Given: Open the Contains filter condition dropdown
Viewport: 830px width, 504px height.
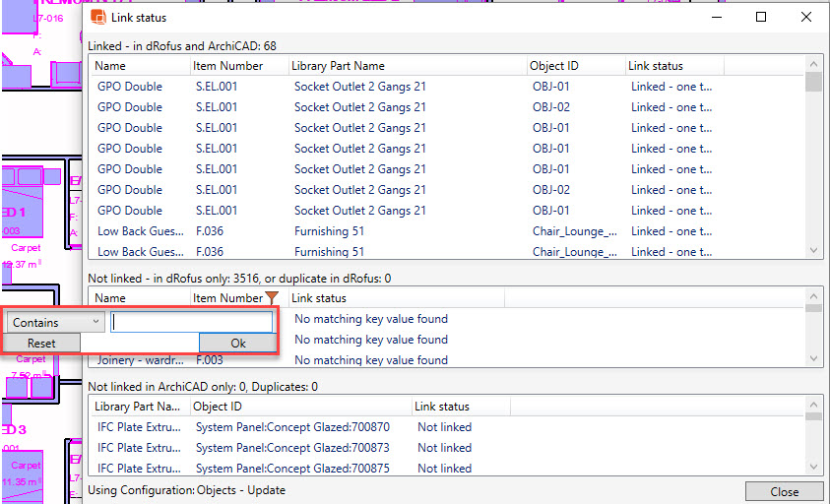Looking at the screenshot, I should click(x=56, y=322).
